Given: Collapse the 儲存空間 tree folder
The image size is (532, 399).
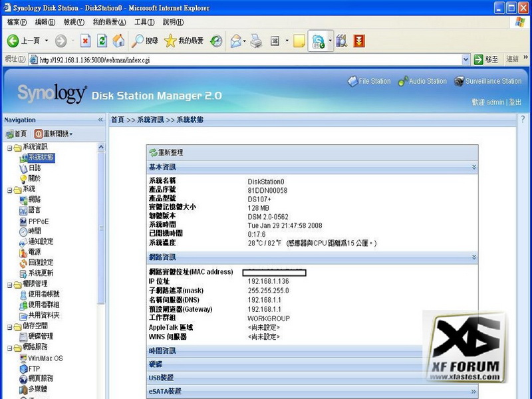Looking at the screenshot, I should click(10, 327).
